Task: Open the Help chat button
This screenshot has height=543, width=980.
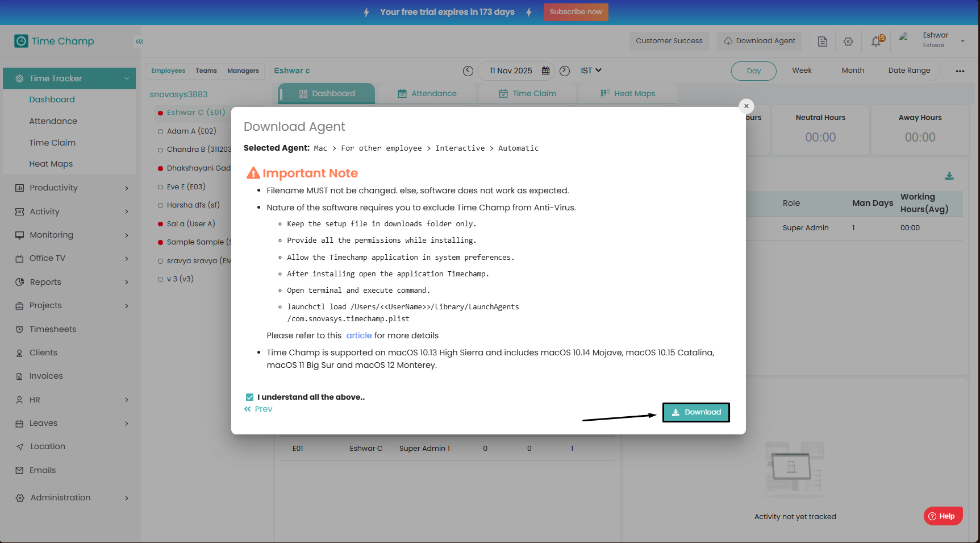Action: tap(943, 516)
